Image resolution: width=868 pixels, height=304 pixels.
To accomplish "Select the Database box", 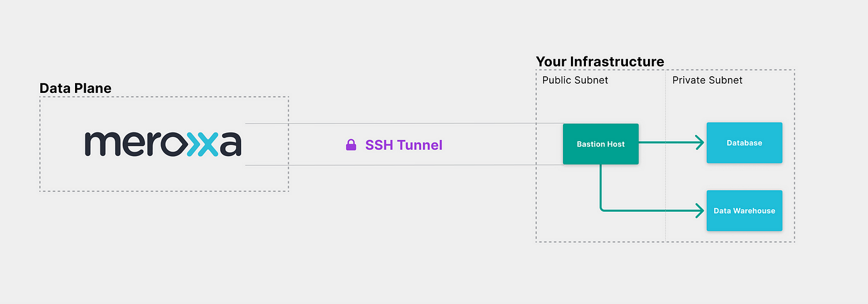I will (x=745, y=143).
